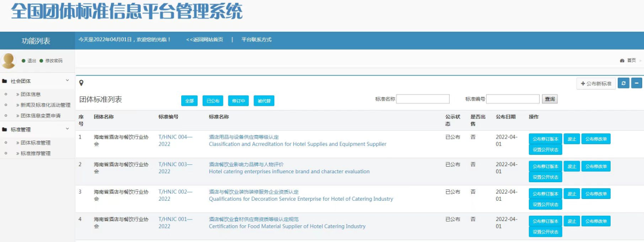
Task: Click 设置公开状态 for T/HNJC 004
Action: click(x=546, y=150)
